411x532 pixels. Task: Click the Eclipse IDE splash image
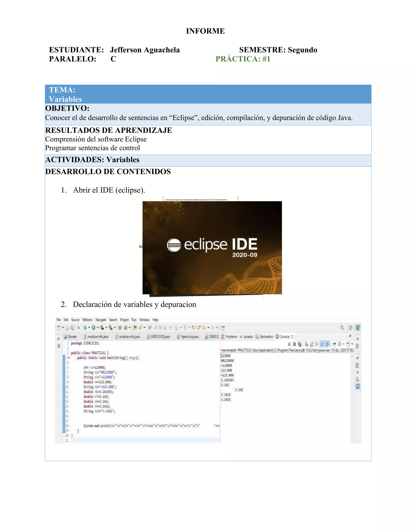coord(212,248)
